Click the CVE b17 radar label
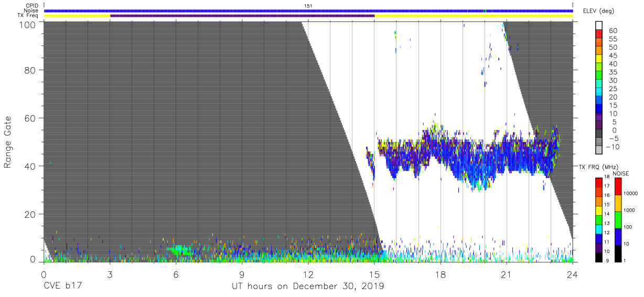The image size is (644, 297). (x=63, y=286)
